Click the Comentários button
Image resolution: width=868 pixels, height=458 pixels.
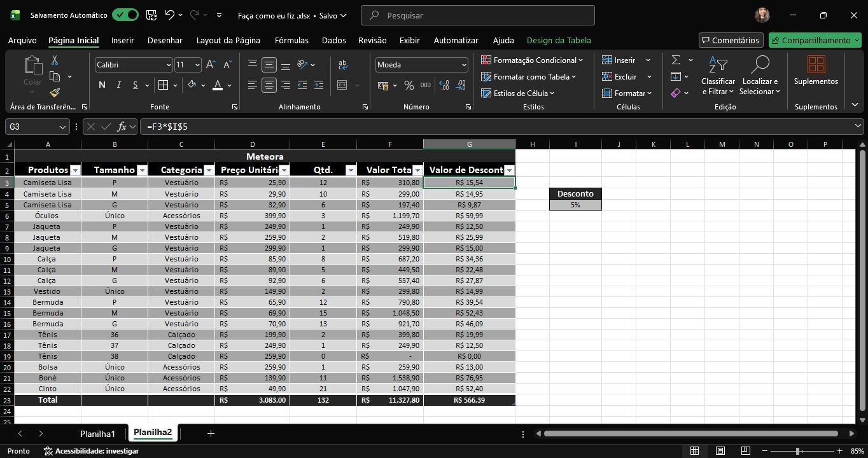pos(731,40)
